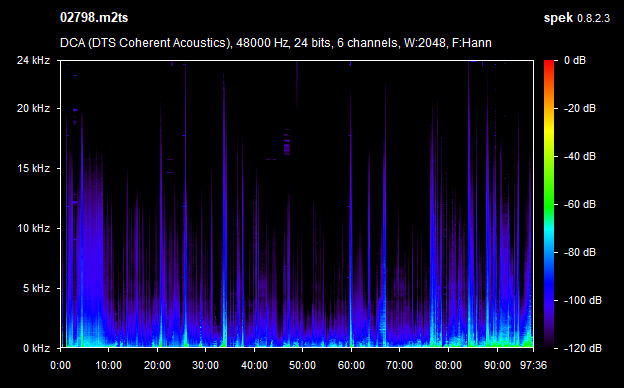Click the -100 dB legend label
This screenshot has width=624, height=388.
(583, 300)
